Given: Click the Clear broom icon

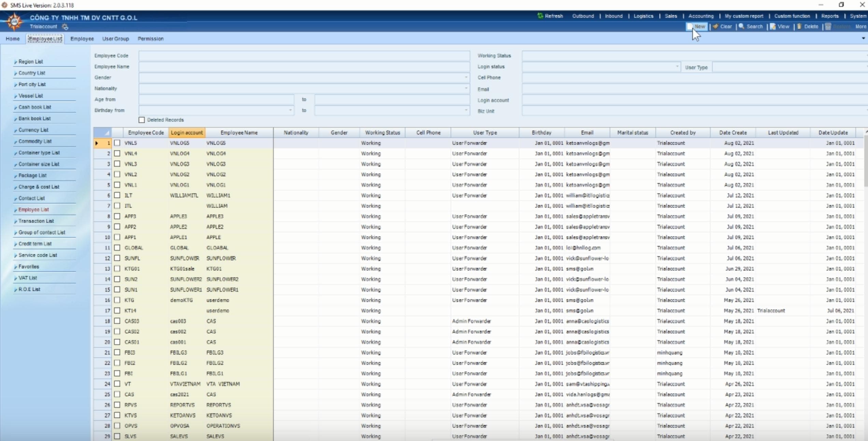Looking at the screenshot, I should (715, 27).
